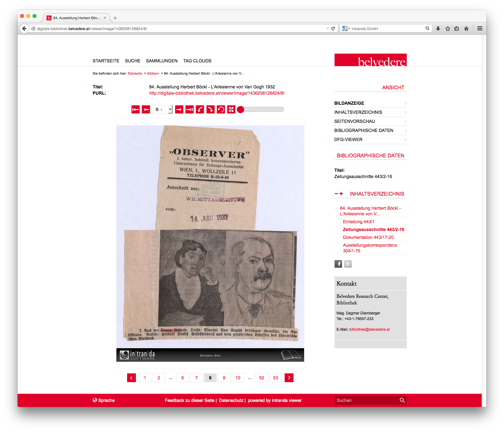
Task: Share page on Facebook
Action: coord(338,264)
